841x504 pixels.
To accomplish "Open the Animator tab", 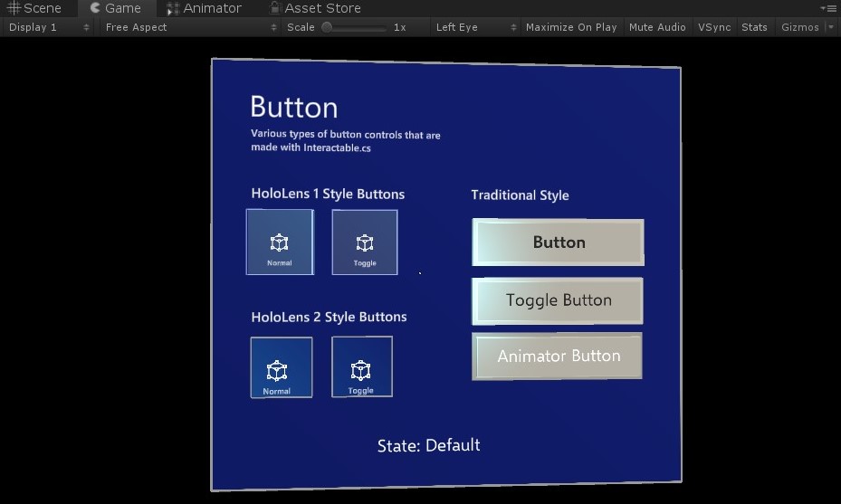I will pos(205,8).
